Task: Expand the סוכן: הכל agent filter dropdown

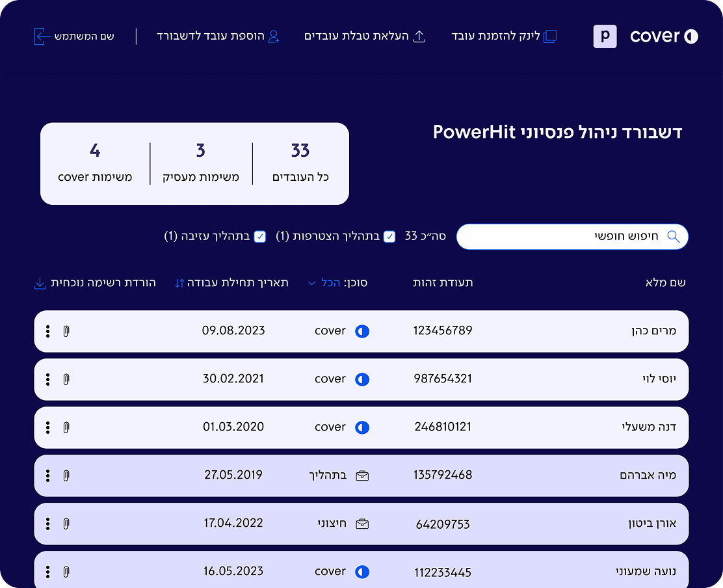Action: pos(337,283)
